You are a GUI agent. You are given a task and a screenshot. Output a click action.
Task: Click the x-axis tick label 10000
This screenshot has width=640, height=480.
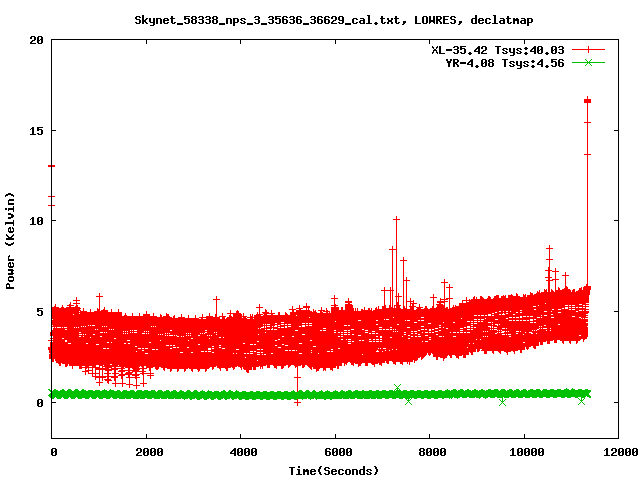click(x=527, y=452)
